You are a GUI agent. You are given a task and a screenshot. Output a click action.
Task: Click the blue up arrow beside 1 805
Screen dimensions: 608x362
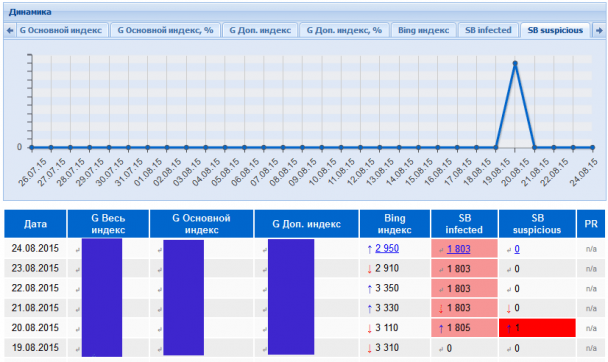(441, 329)
